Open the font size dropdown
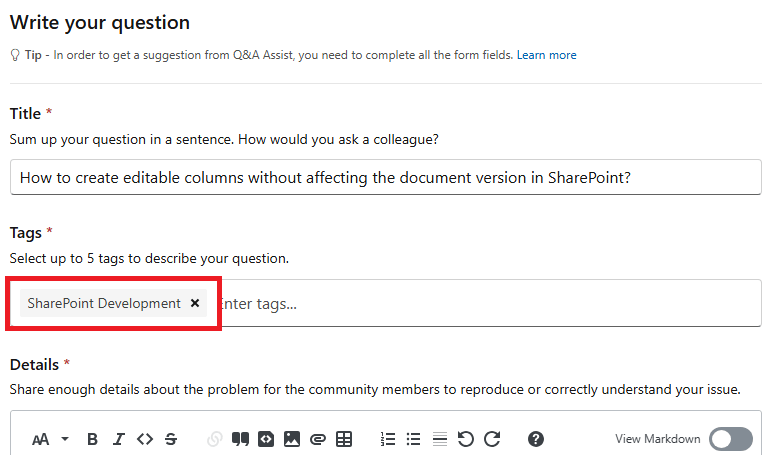 [48, 439]
